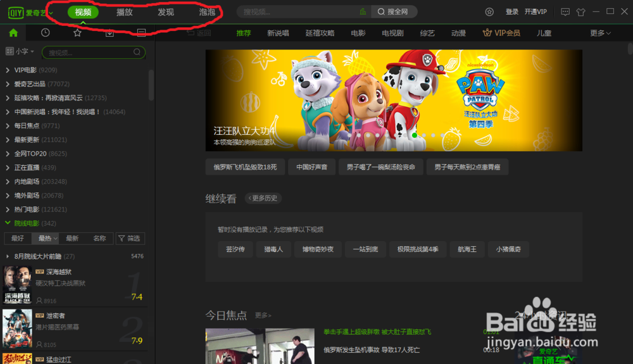Open 更多 link beside 今日焦点
633x364 pixels.
tap(263, 315)
